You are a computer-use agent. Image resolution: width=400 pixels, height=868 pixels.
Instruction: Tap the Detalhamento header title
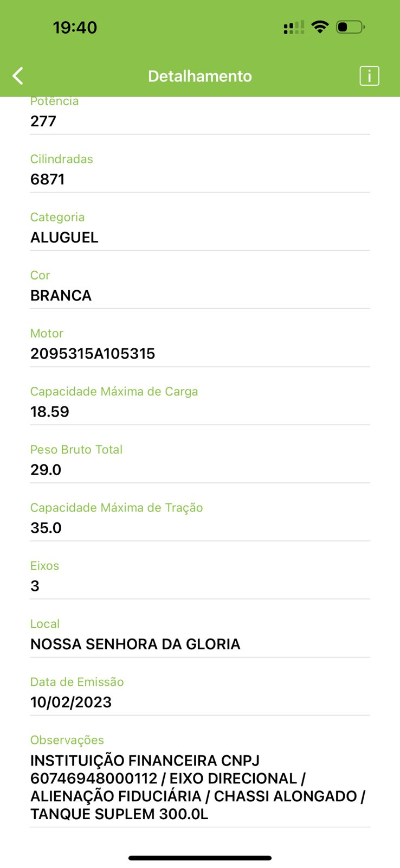pyautogui.click(x=200, y=76)
